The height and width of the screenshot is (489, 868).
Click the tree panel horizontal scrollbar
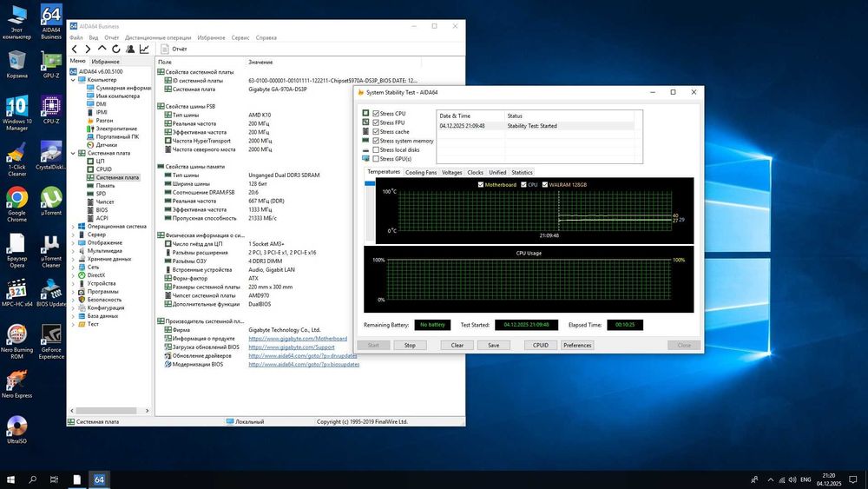[105, 411]
